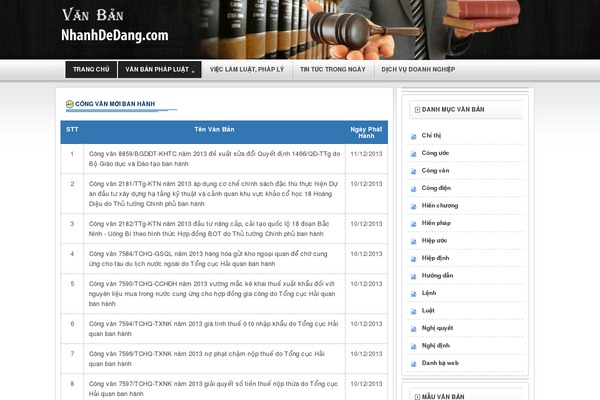Viewport: 600px width, 400px height.
Task: Click the document icon beside Công ước
Action: click(413, 154)
